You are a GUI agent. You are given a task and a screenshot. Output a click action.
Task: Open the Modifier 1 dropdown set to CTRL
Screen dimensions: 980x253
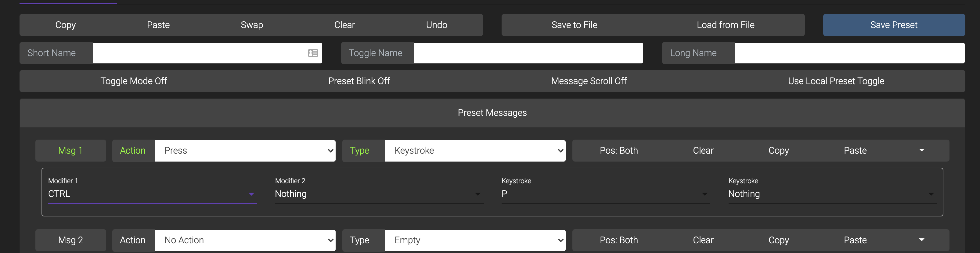152,194
